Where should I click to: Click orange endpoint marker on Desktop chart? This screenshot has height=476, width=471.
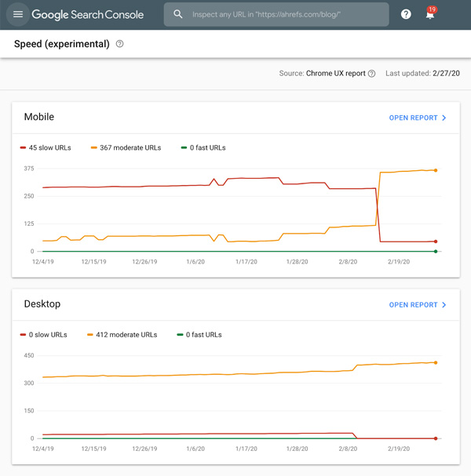tap(436, 362)
